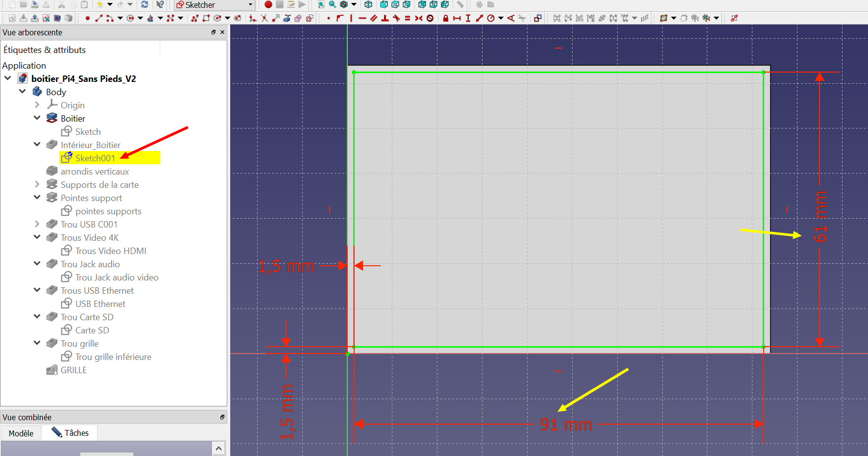Screen dimensions: 868x456
Task: Select the Create fillet tool
Action: pos(253,18)
